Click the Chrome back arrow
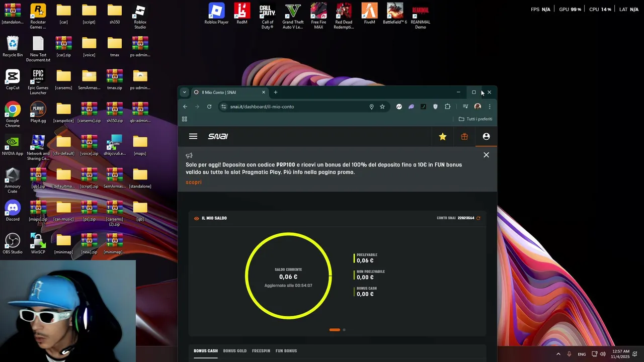Screen dimensions: 644x362 (x=185, y=107)
